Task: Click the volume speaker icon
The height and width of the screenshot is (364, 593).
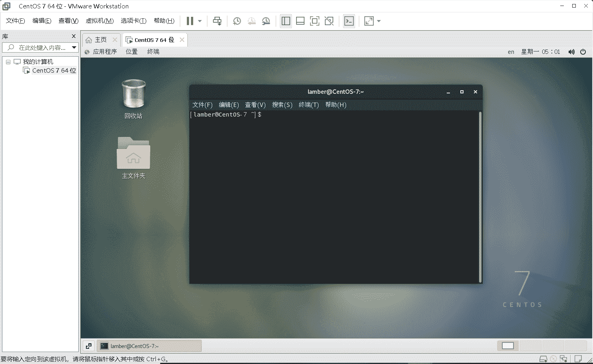Action: pyautogui.click(x=571, y=52)
